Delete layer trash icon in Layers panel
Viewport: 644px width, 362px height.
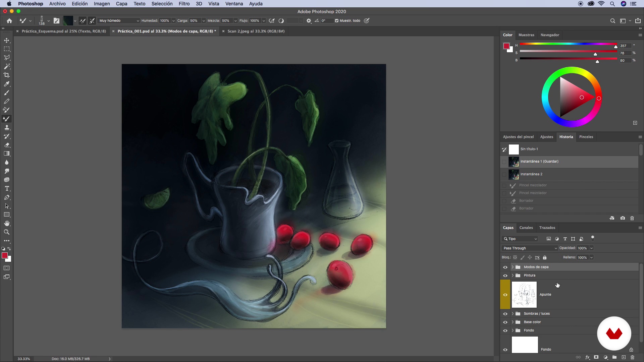tap(633, 357)
